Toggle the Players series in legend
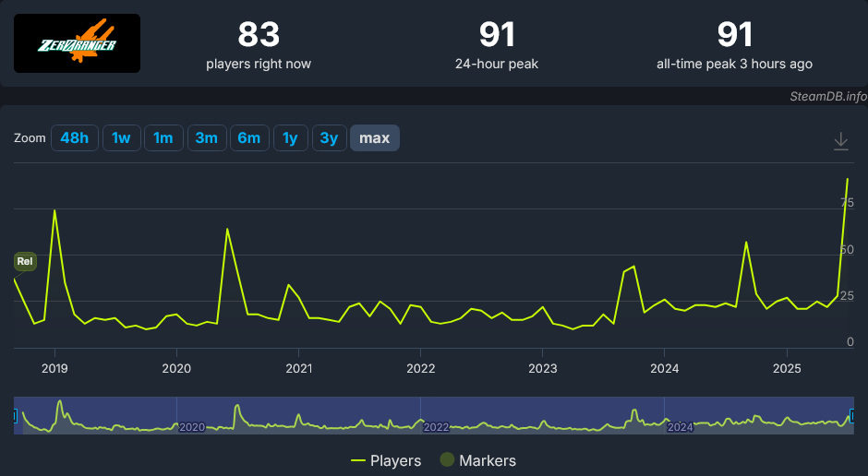Viewport: 868px width, 476px height. 386,460
